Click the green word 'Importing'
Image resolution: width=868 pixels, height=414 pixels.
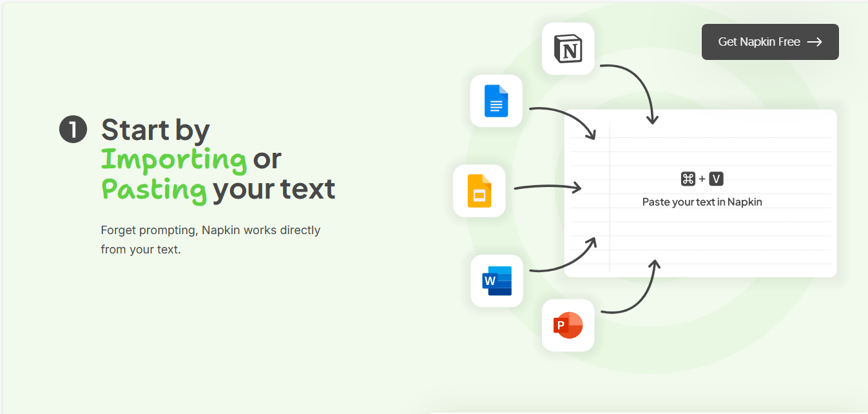pyautogui.click(x=174, y=159)
